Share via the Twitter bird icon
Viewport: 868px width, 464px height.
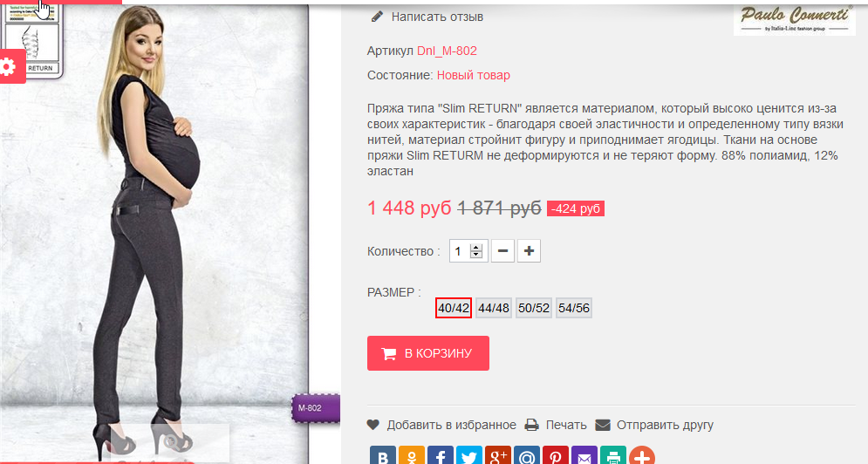pyautogui.click(x=468, y=455)
